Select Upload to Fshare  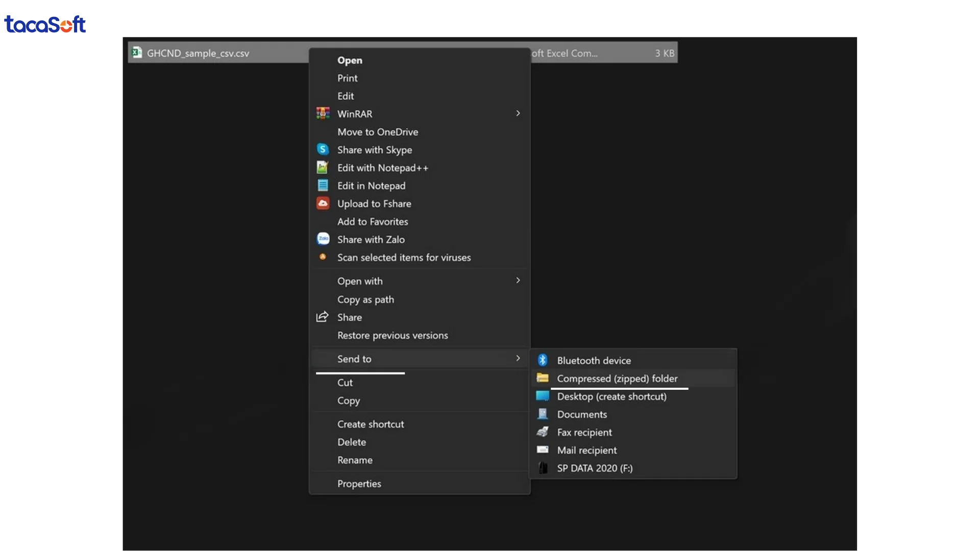pos(420,204)
